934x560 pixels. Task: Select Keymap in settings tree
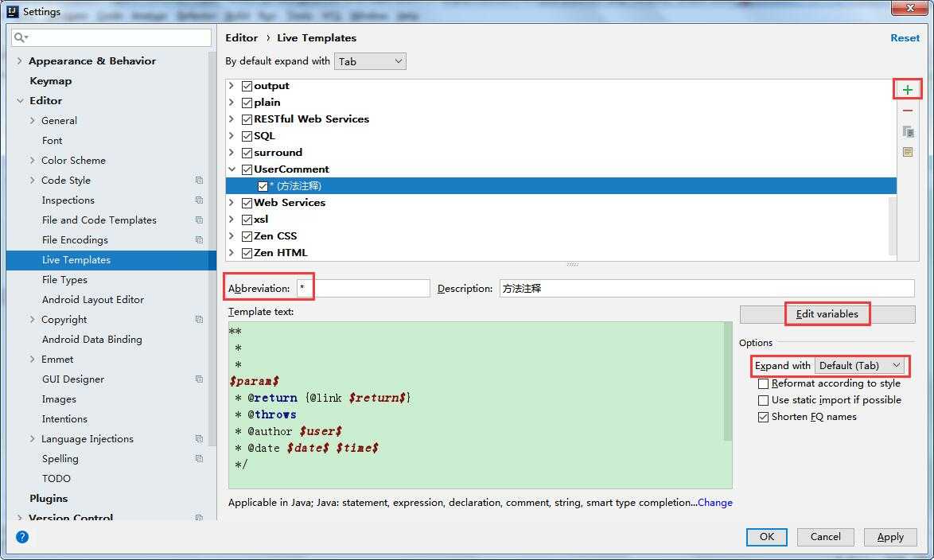tap(51, 81)
